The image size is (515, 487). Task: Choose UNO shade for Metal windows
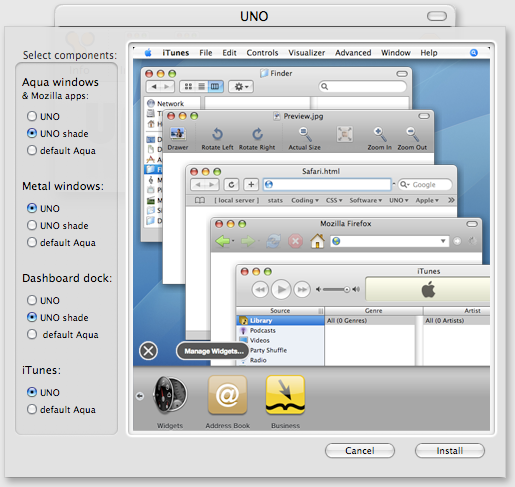[32, 225]
